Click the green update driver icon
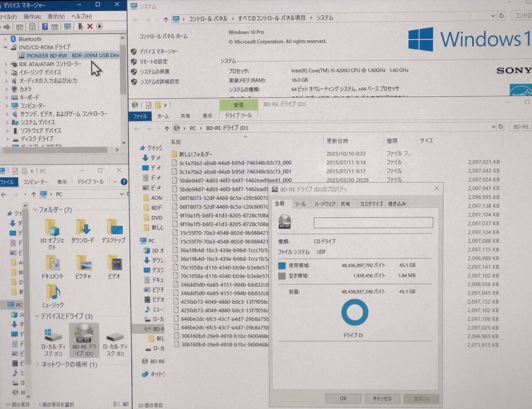 (81, 27)
